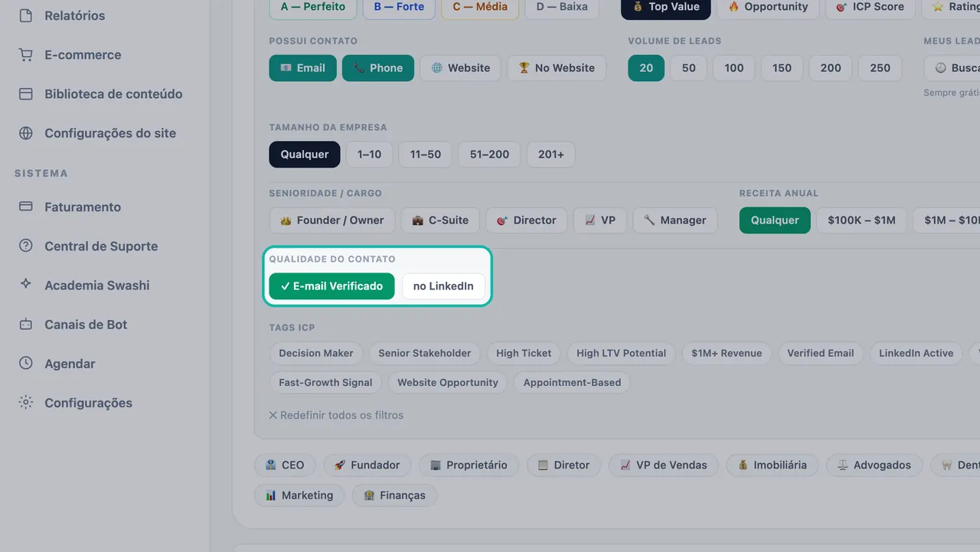Viewport: 980px width, 552px height.
Task: Select lead volume 100
Action: 734,67
